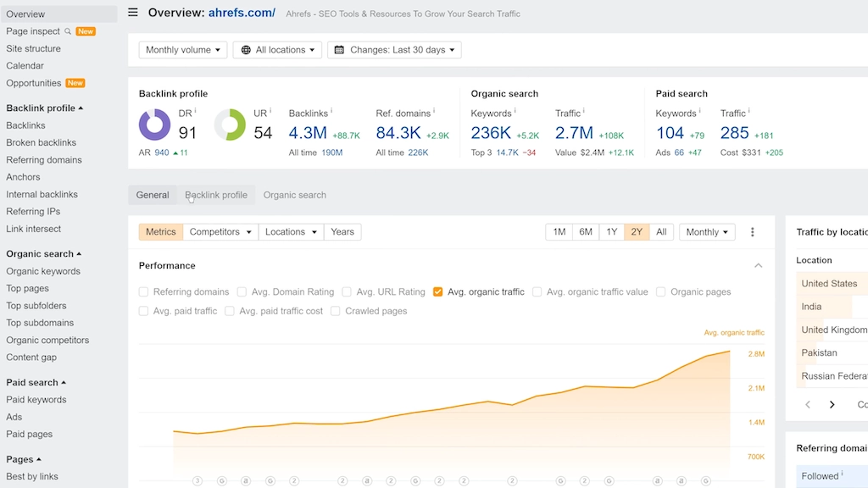Open the All locations dropdown
Screen dimensions: 868x488
(x=277, y=50)
